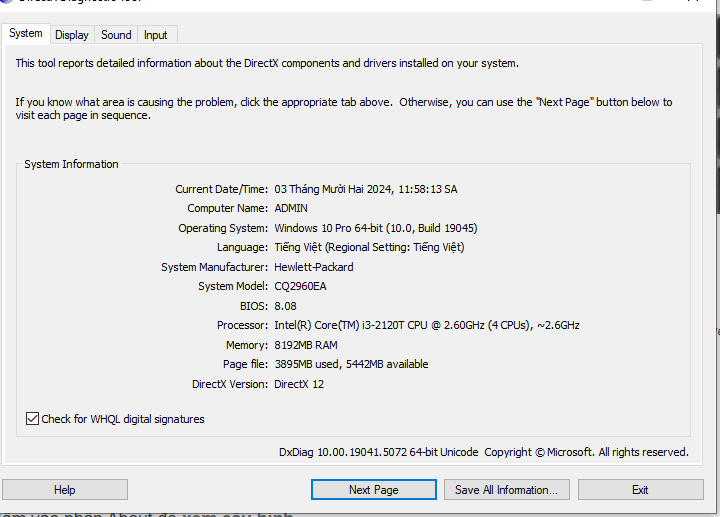The height and width of the screenshot is (517, 720).
Task: Exit the DirectX Diagnostic Tool
Action: pos(640,490)
